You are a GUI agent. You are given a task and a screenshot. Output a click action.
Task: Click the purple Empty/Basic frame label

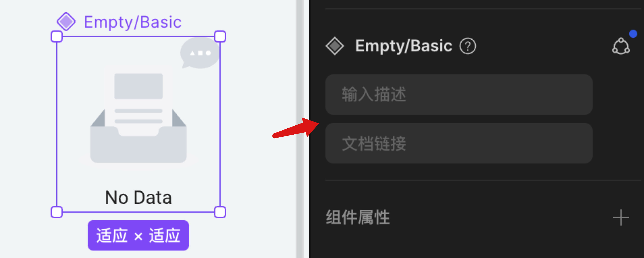pyautogui.click(x=133, y=22)
